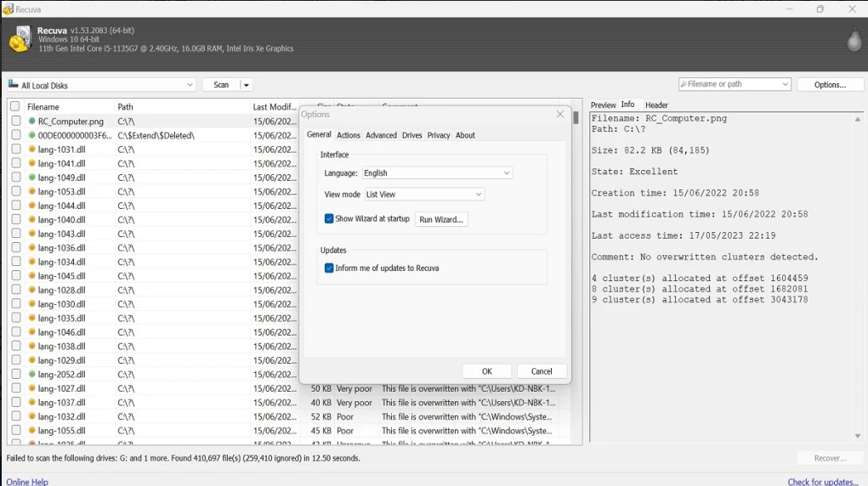Click the Run Wizard... button
The width and height of the screenshot is (868, 486).
(x=441, y=219)
